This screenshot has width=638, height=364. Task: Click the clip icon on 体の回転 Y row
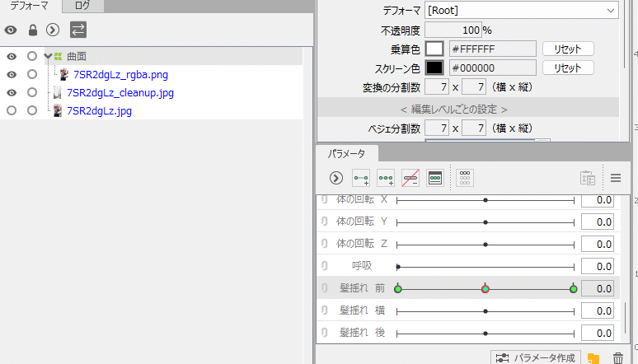coord(324,222)
